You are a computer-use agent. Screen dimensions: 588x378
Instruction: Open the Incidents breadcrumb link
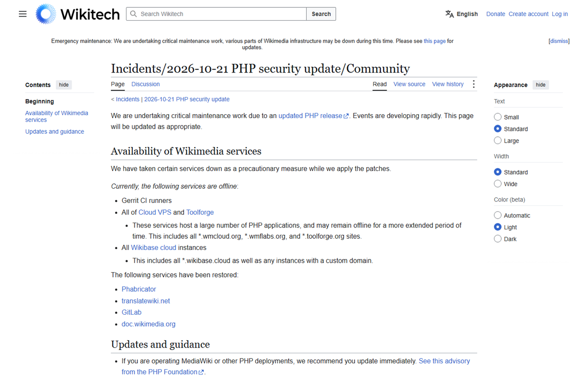click(x=127, y=99)
